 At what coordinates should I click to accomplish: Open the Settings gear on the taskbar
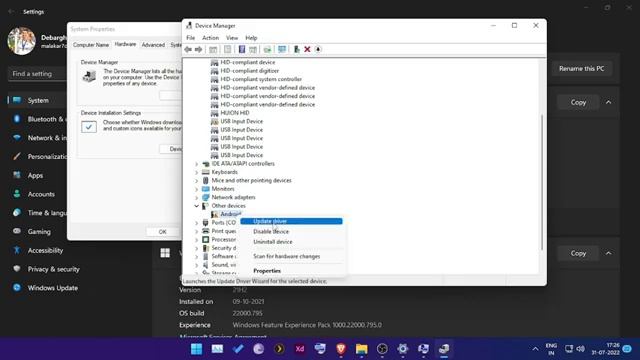[x=402, y=349]
